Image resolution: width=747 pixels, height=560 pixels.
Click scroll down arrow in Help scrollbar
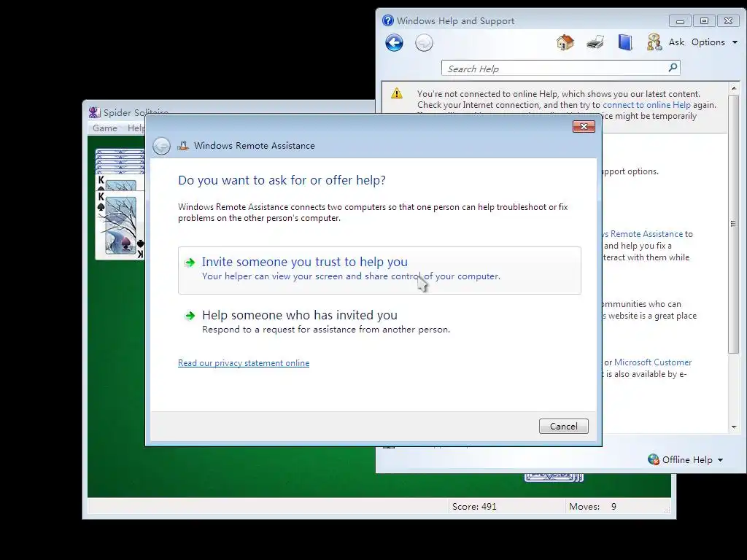(x=734, y=427)
